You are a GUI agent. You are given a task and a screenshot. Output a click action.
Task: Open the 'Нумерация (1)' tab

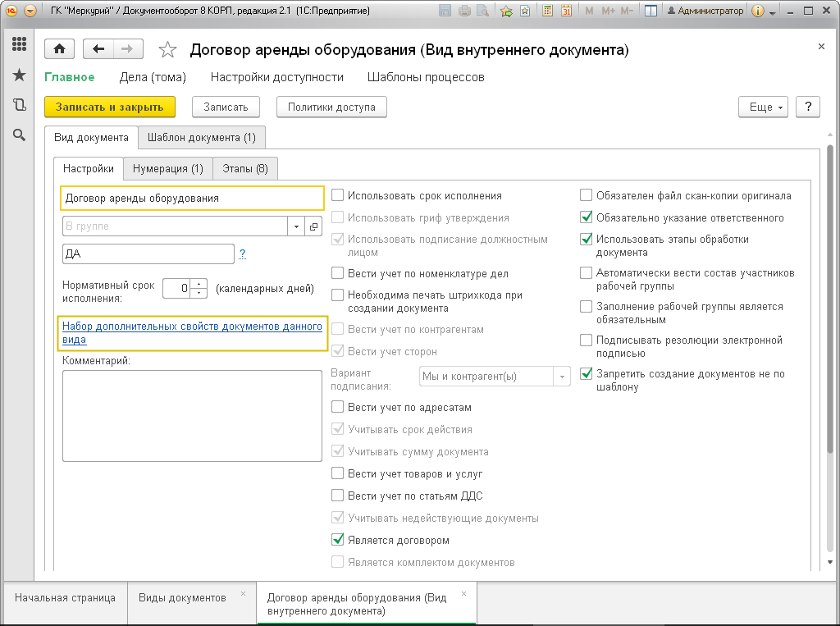168,168
